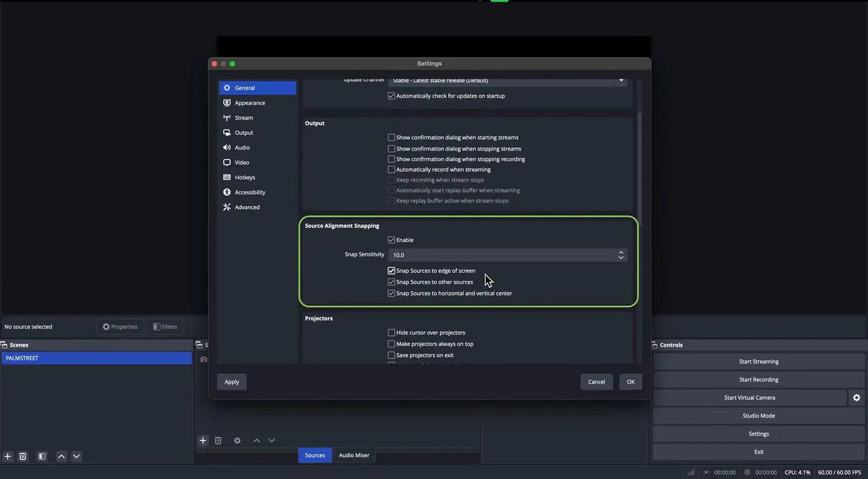Open source properties gear in Sources toolbar
868x479 pixels.
[237, 440]
